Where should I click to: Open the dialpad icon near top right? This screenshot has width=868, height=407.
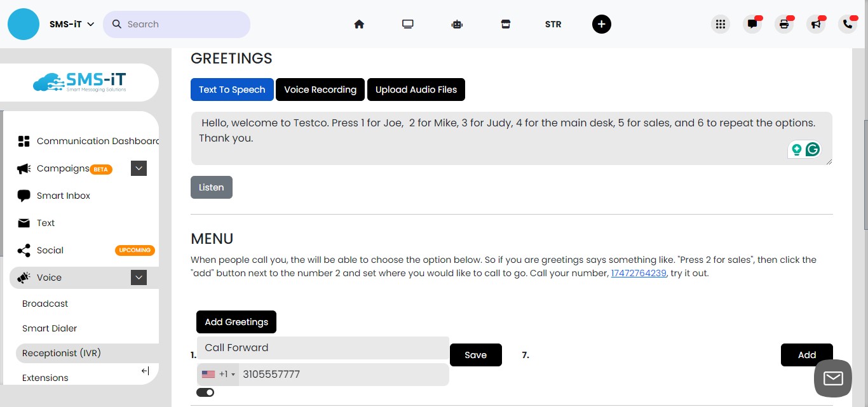pos(721,23)
